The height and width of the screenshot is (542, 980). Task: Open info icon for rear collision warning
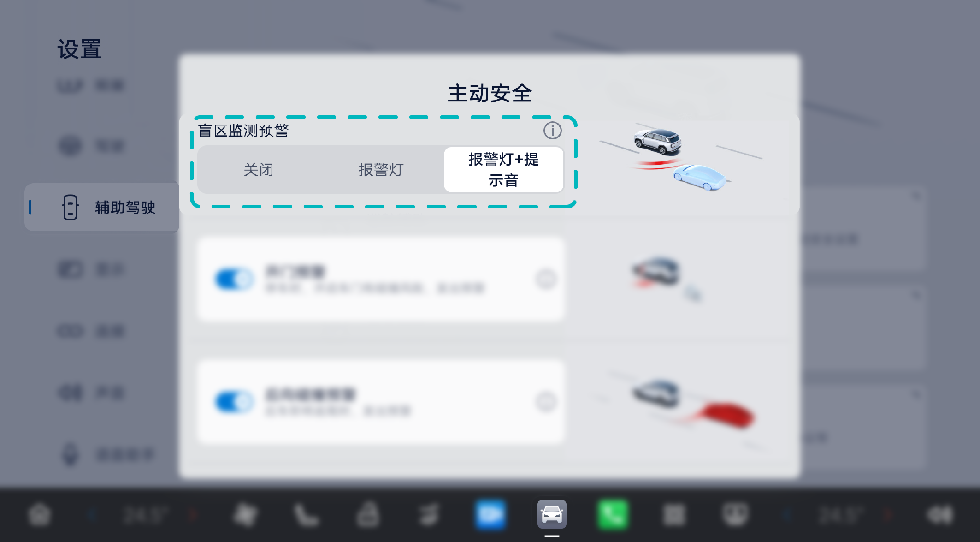546,401
